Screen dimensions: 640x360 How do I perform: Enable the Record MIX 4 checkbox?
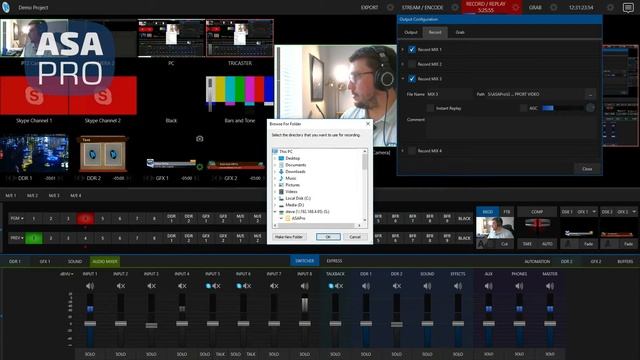(412, 151)
